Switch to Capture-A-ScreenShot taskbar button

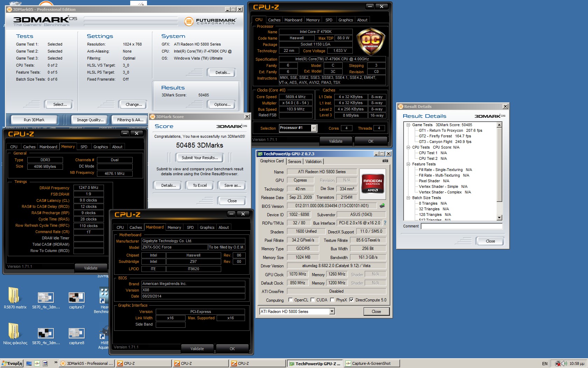pos(372,363)
